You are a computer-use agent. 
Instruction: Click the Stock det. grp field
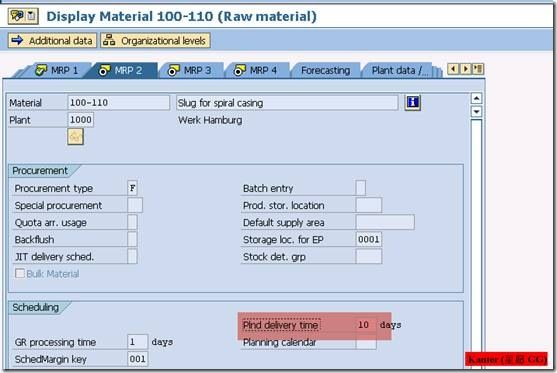point(369,256)
